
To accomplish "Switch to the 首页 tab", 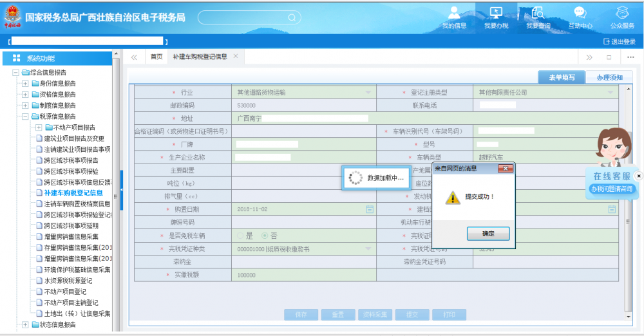I will point(156,57).
